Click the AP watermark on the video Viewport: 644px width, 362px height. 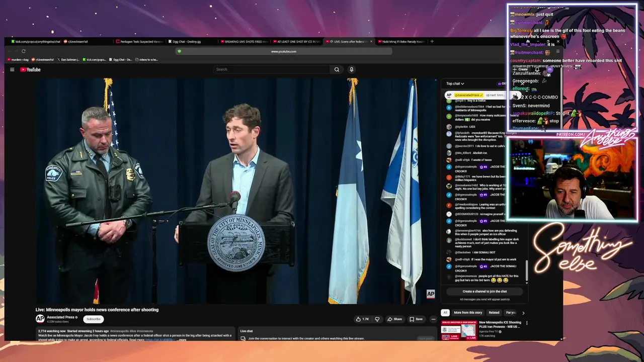click(431, 294)
